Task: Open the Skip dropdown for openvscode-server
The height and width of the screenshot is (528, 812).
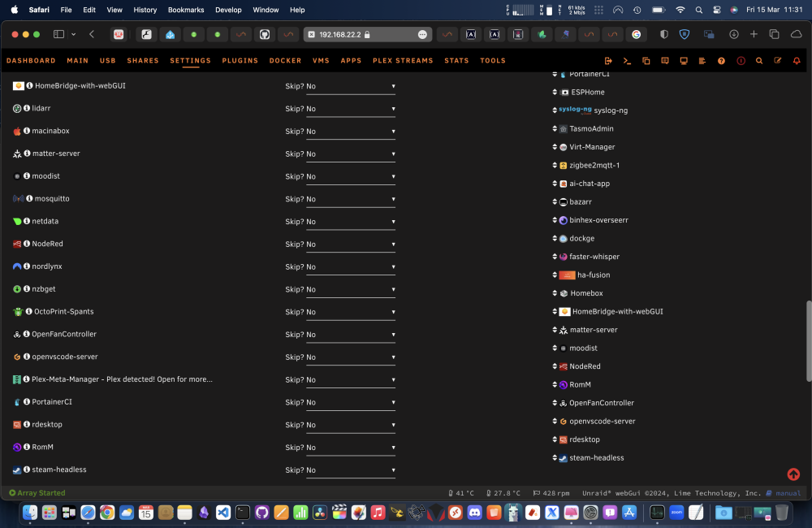Action: (351, 357)
